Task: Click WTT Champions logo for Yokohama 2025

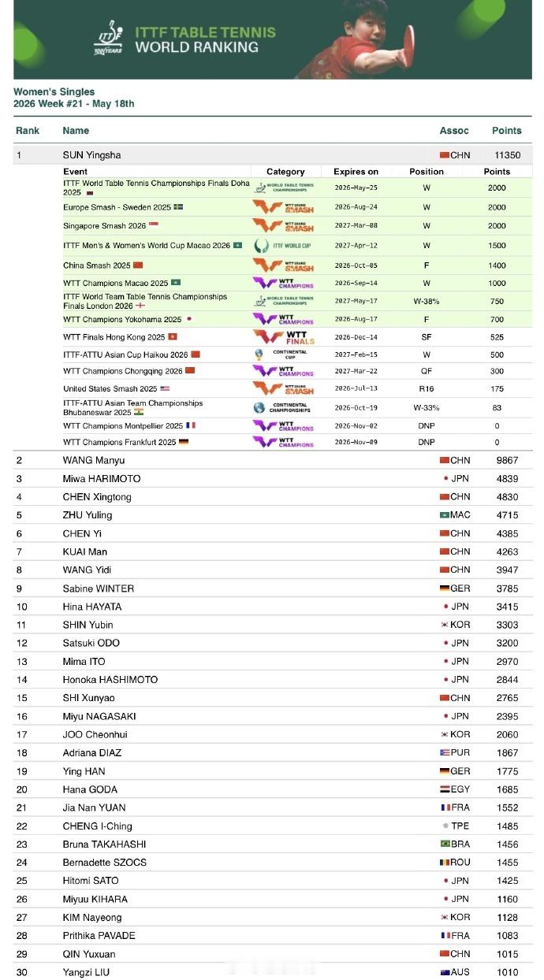Action: point(283,319)
